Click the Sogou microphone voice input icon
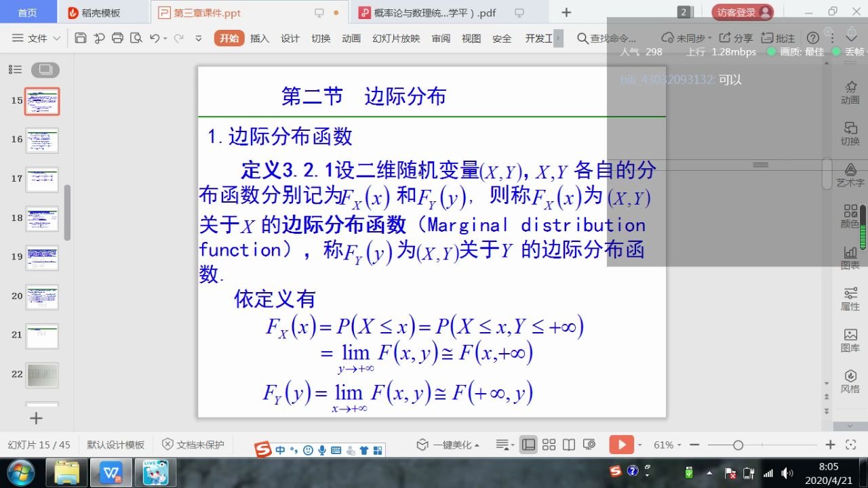Viewport: 868px width, 488px height. [x=322, y=450]
